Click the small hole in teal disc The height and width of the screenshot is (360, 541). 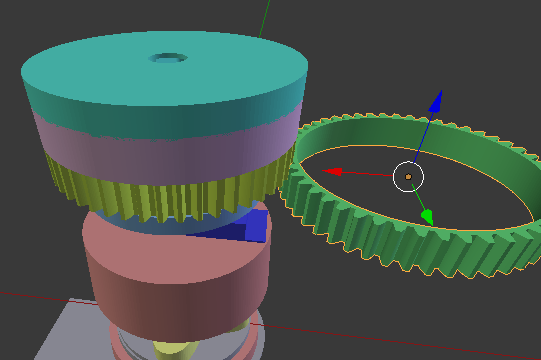click(168, 58)
